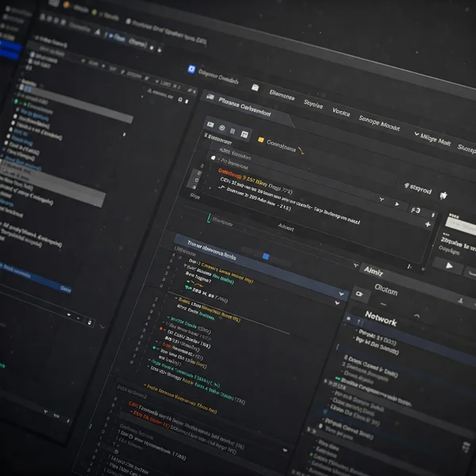476x476 pixels.
Task: Click the lock icon in the lower left panel
Action: click(89, 322)
